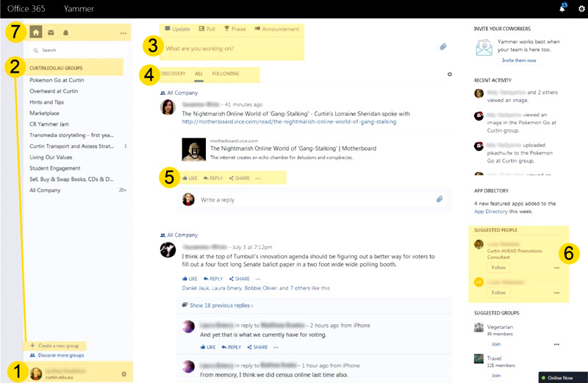Open options for Vegetarian suggested group
The height and width of the screenshot is (383, 588).
click(556, 344)
